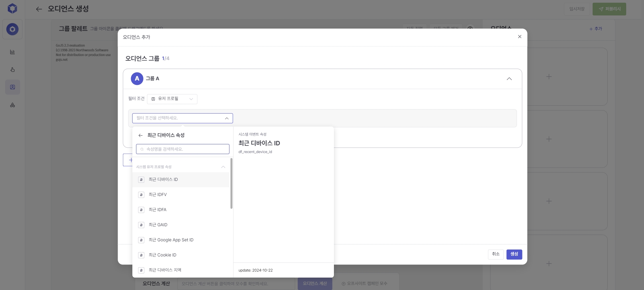Choose the 최근 GAID property
This screenshot has height=290, width=644.
coord(158,225)
